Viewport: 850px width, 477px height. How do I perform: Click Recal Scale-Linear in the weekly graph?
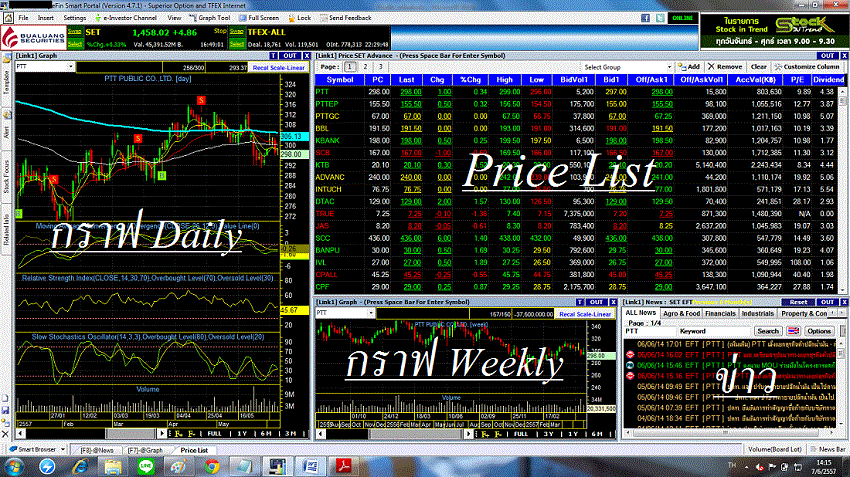coord(584,314)
